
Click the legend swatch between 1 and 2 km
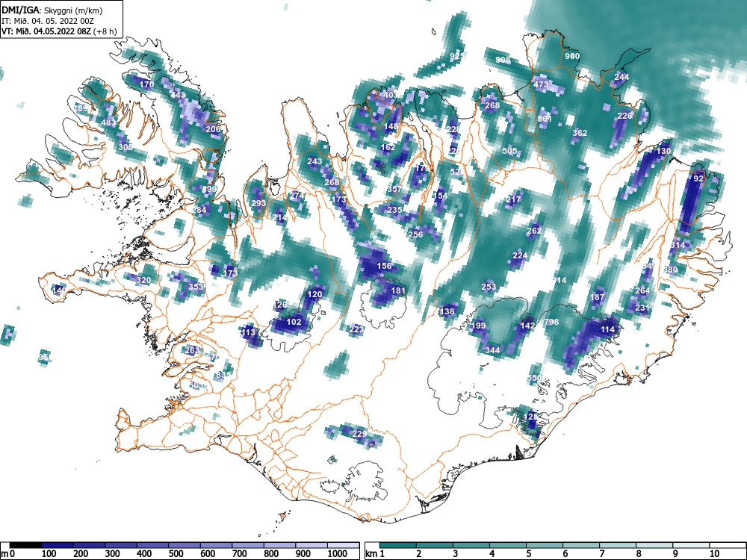(x=398, y=545)
